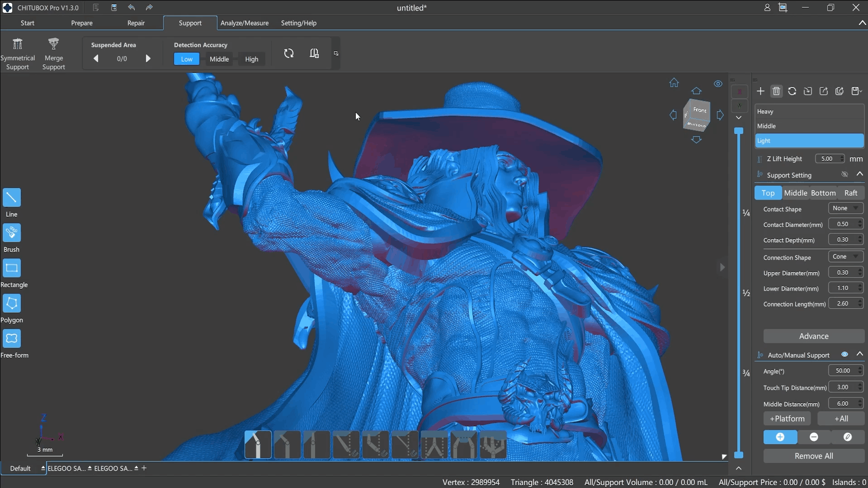
Task: Open the Default profile dropdown
Action: [43, 468]
